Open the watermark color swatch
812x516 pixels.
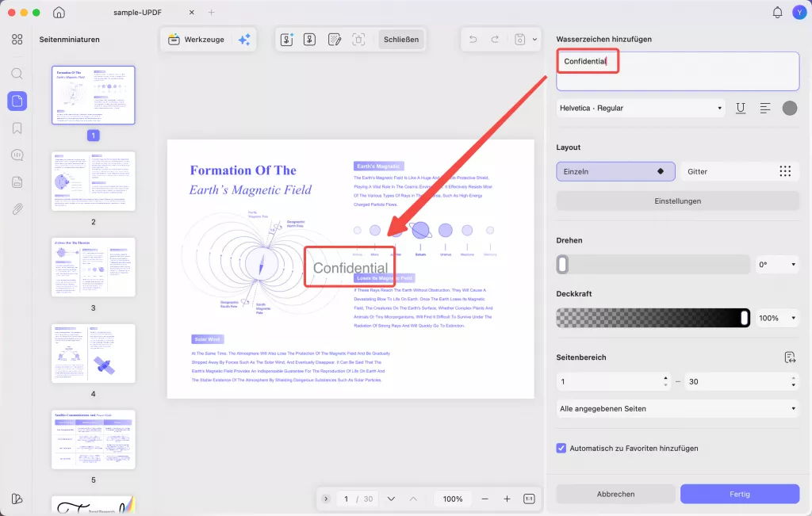coord(789,108)
